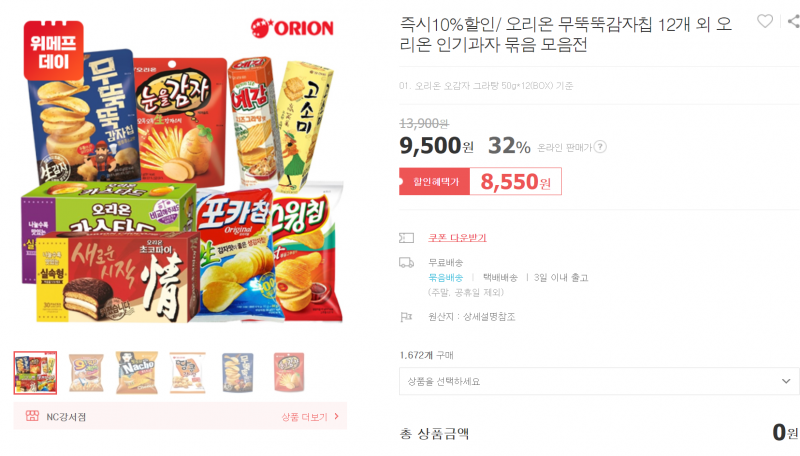Open the 상품을 선택하세요 dropdown
The image size is (800, 456).
pyautogui.click(x=599, y=381)
